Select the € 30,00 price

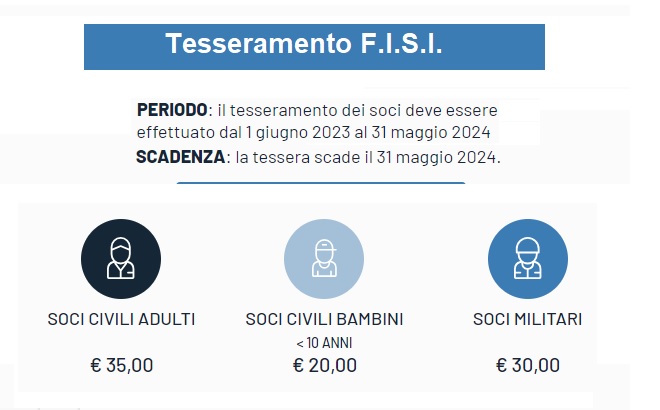point(528,365)
